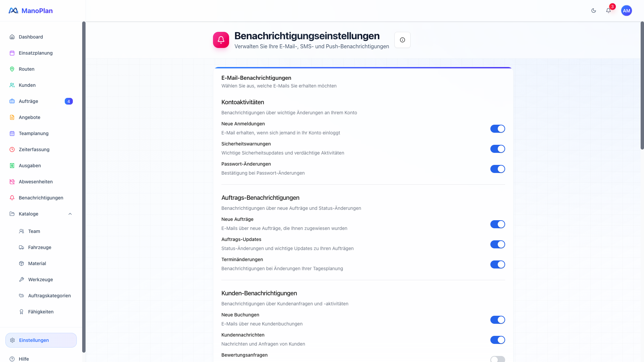Viewport: 644px width, 362px height.
Task: Open the notifications bell in header
Action: coord(608,11)
